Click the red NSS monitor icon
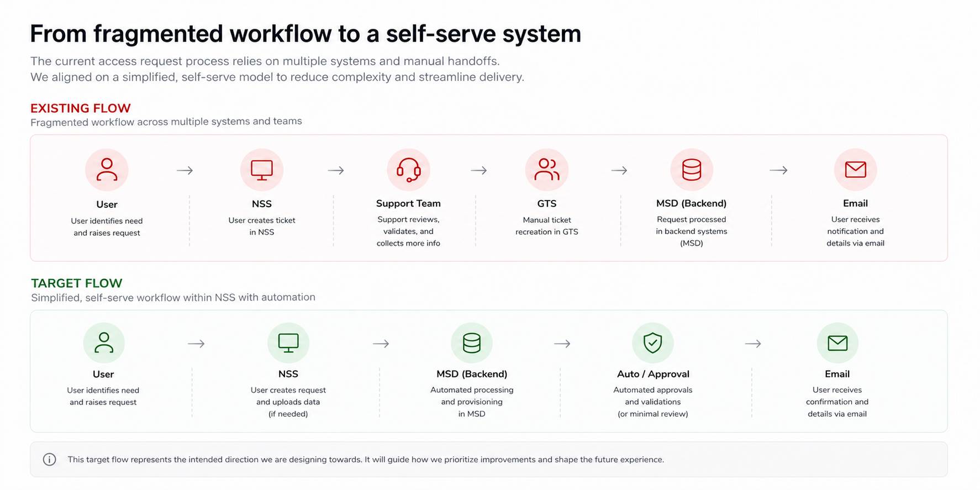The width and height of the screenshot is (980, 490). click(262, 170)
